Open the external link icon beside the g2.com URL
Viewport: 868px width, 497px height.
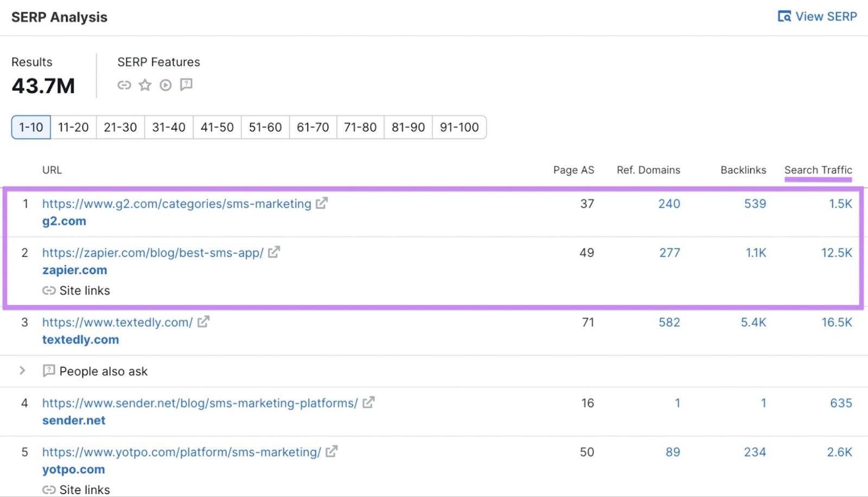[322, 203]
